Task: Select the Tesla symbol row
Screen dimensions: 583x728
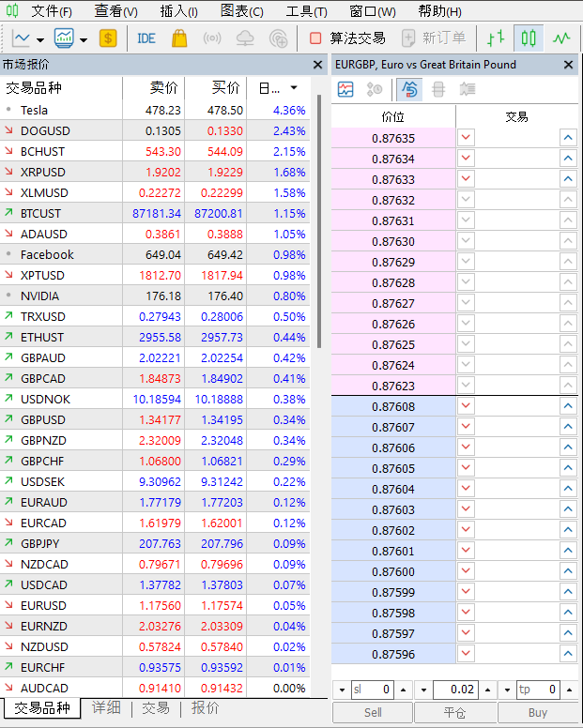Action: coord(155,111)
